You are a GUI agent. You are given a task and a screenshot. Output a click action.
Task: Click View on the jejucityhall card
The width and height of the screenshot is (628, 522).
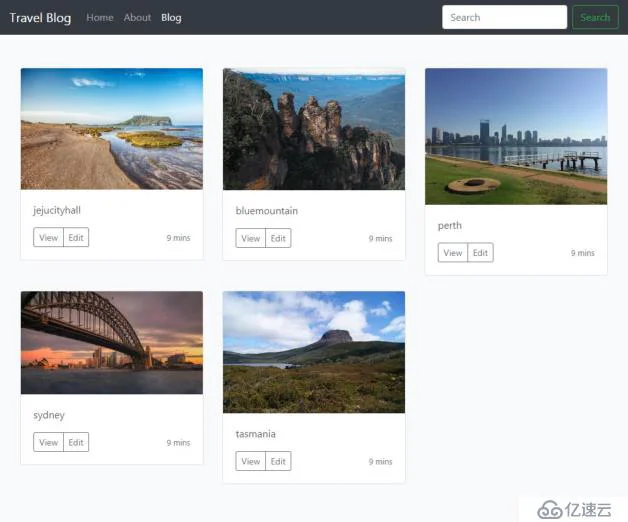click(48, 238)
